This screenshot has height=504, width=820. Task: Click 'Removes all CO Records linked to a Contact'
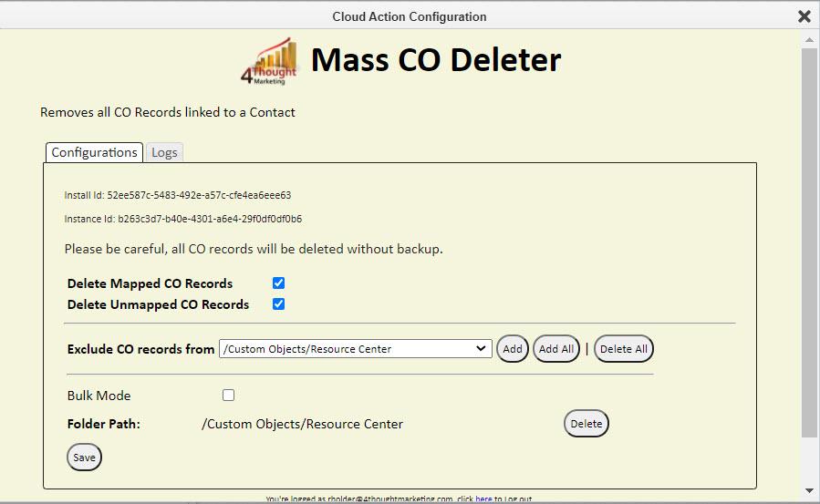tap(168, 112)
